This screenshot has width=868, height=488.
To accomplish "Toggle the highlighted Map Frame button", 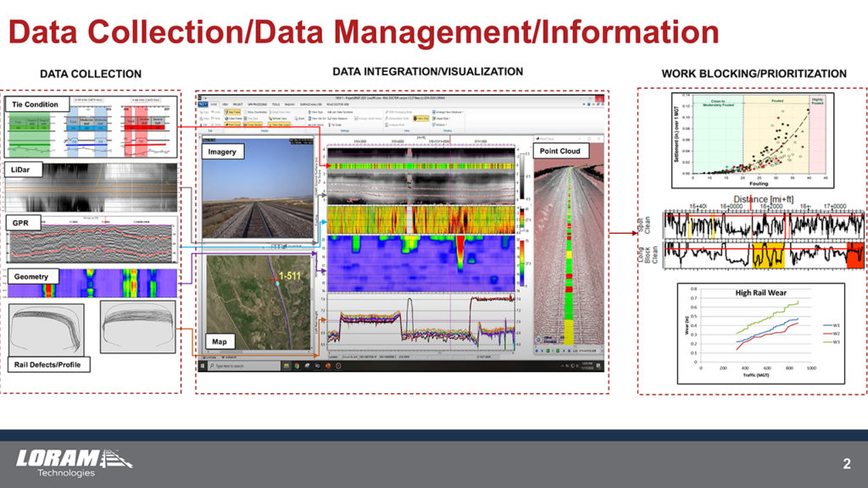I will point(234,112).
